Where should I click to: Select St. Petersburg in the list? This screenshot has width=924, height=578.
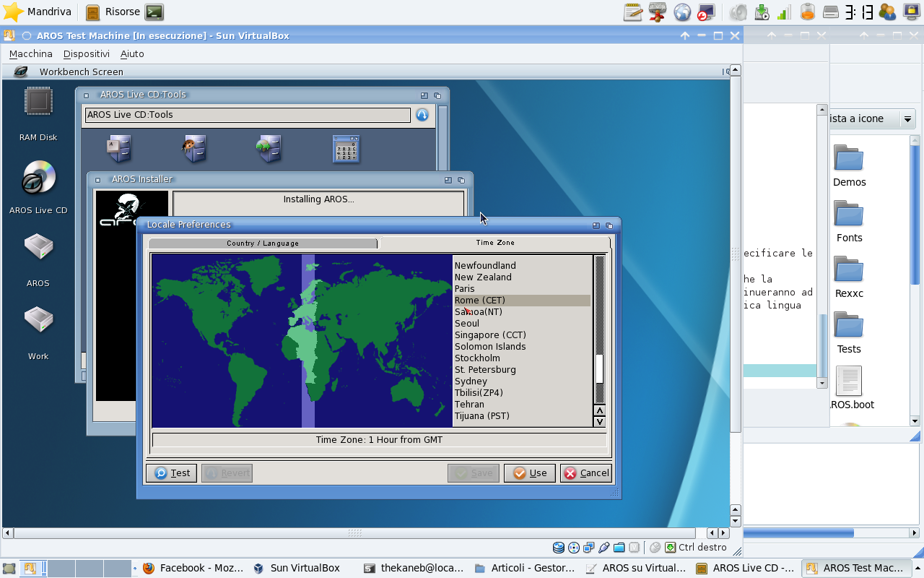(522, 370)
